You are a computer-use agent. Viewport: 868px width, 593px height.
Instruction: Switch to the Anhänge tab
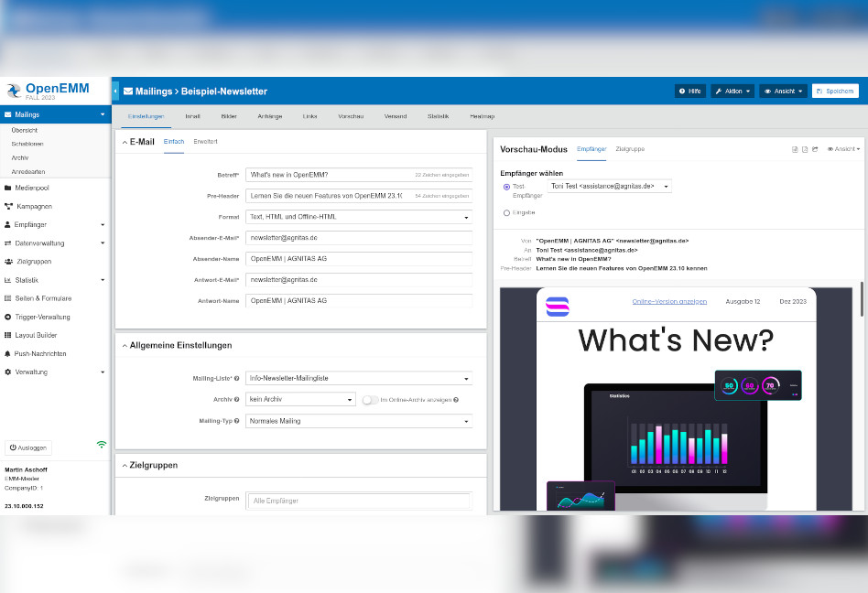click(269, 116)
